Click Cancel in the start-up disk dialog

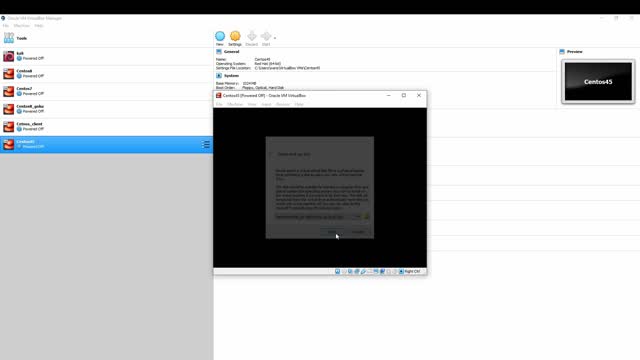[x=358, y=232]
